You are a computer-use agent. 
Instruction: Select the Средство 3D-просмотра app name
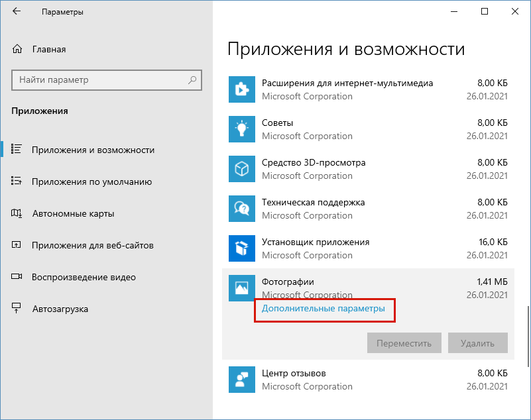[314, 162]
